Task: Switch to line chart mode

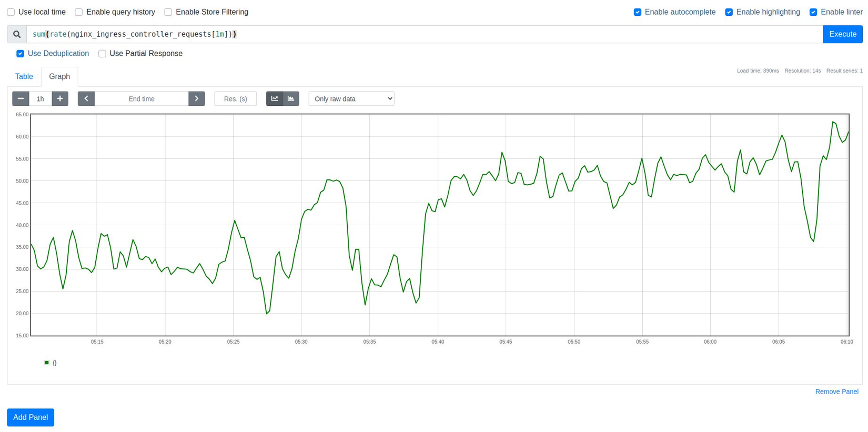Action: tap(275, 99)
